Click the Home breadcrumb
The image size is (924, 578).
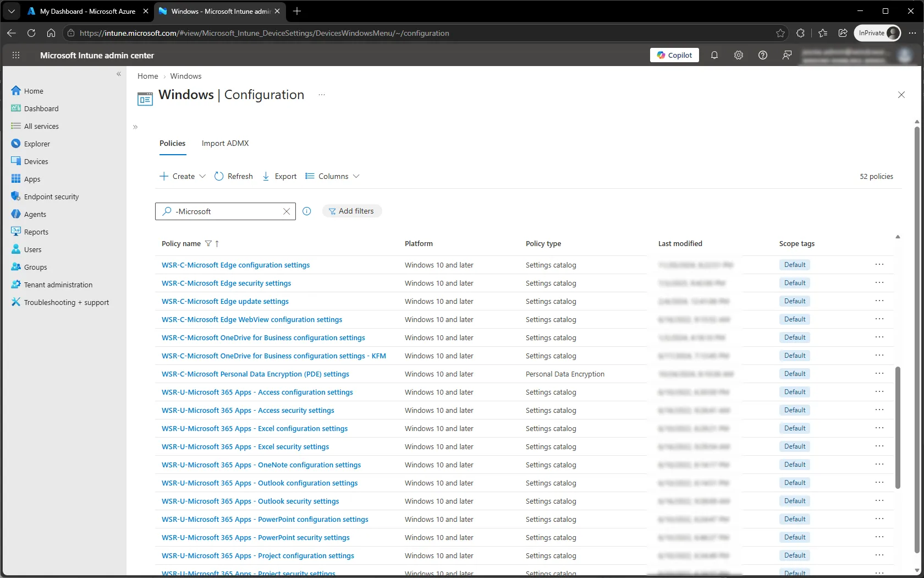click(x=148, y=76)
